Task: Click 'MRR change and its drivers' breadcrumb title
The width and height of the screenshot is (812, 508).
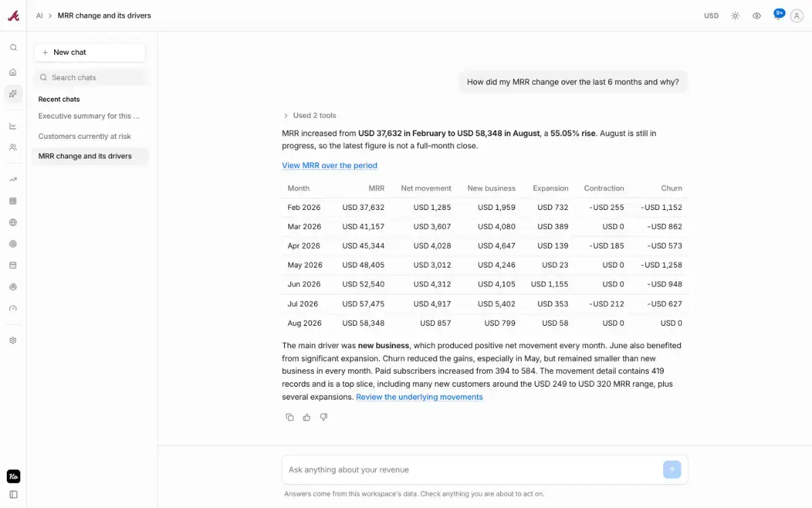Action: point(104,16)
